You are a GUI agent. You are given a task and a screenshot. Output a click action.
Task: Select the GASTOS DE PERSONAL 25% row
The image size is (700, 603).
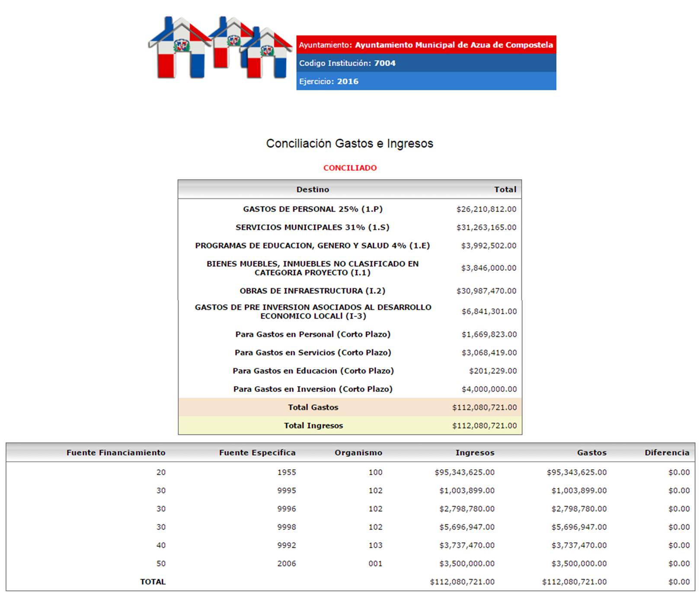coord(313,209)
